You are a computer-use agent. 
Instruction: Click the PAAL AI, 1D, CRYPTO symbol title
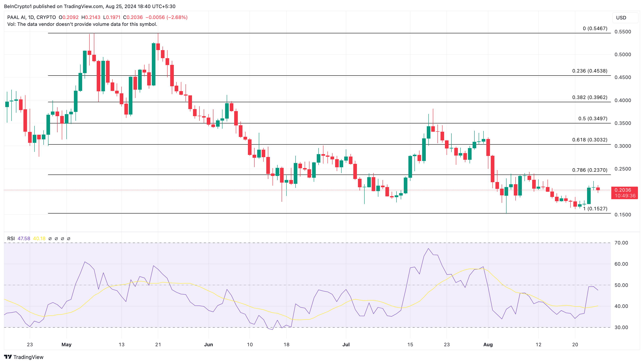[31, 17]
